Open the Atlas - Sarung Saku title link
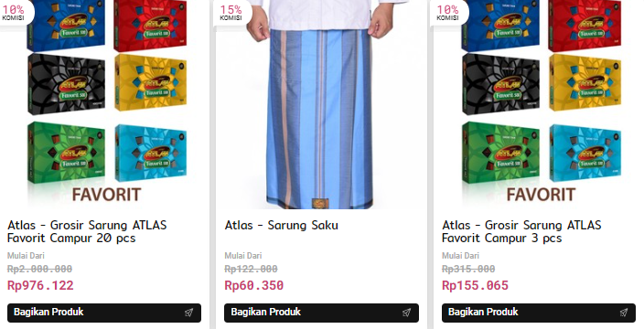The width and height of the screenshot is (644, 329). [282, 225]
